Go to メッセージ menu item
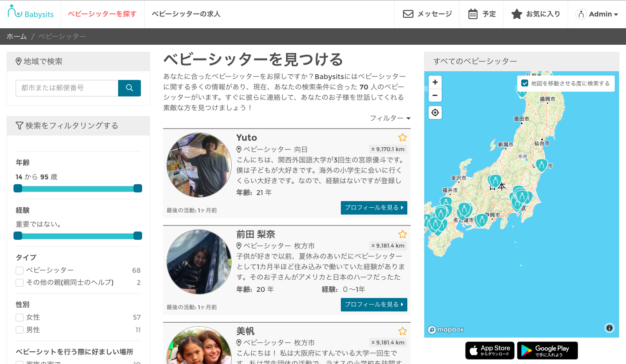 427,14
